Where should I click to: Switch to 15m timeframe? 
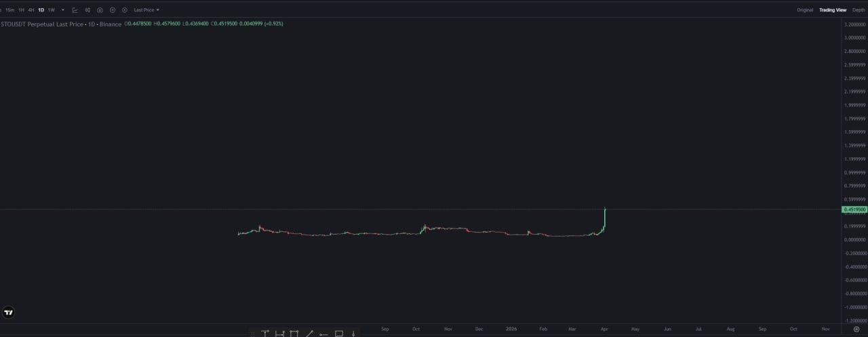tap(10, 10)
